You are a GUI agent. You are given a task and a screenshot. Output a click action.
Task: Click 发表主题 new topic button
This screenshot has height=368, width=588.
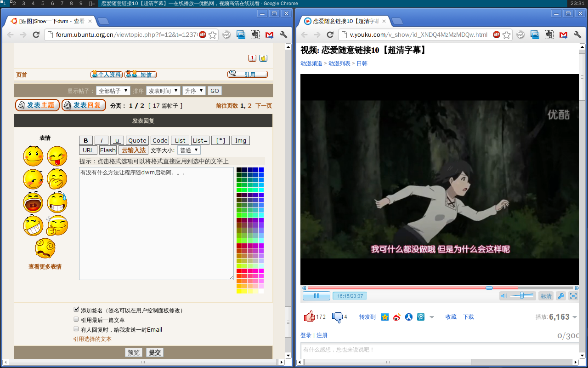[x=37, y=105]
